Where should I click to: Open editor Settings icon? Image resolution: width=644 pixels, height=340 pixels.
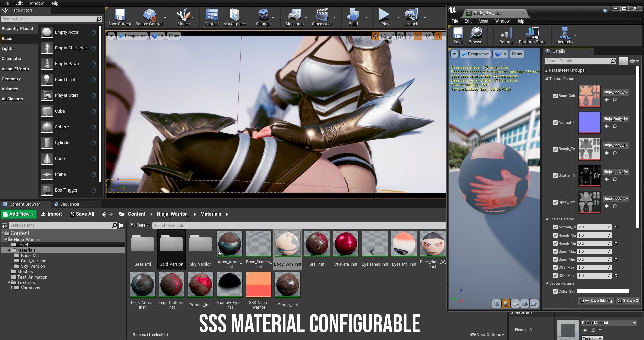(x=263, y=17)
